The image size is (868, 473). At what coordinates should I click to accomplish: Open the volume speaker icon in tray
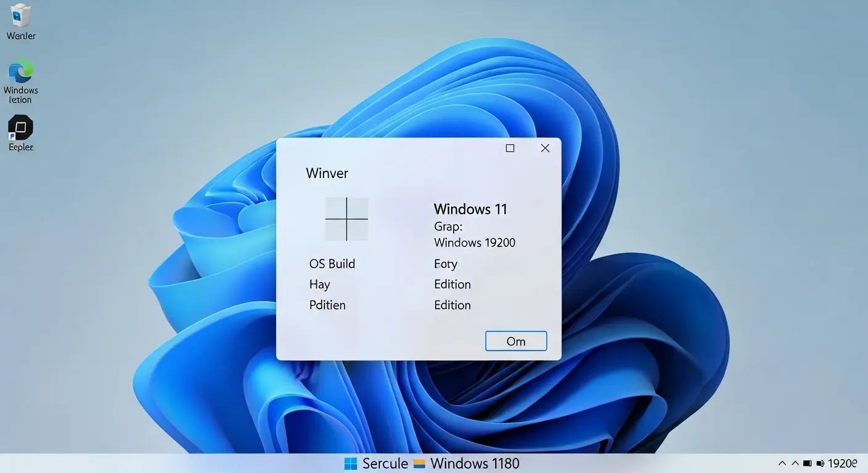click(821, 464)
